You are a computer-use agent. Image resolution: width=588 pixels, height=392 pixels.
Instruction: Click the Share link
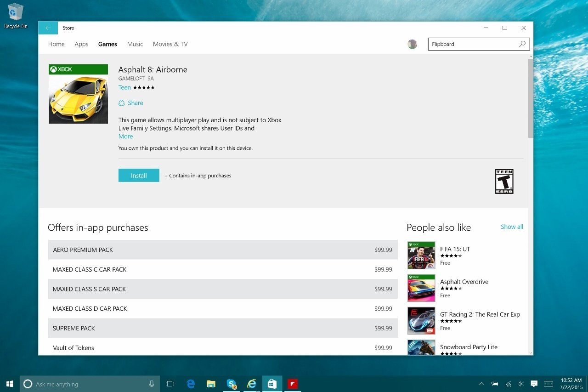click(x=136, y=103)
